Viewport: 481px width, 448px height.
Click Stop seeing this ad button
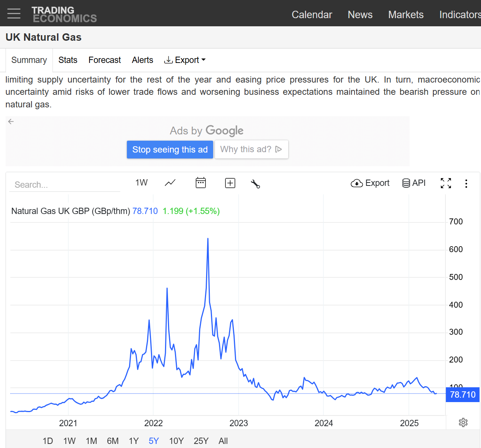point(170,150)
